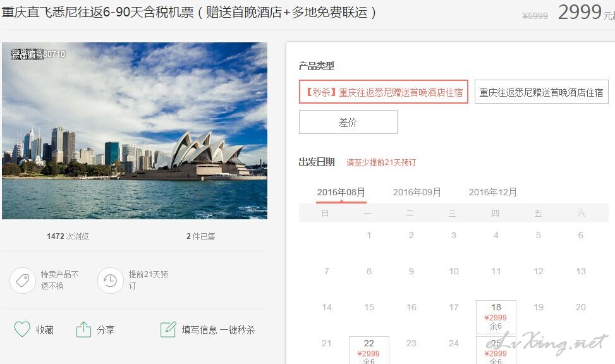Click the 2 件已售 sold count

click(x=201, y=236)
